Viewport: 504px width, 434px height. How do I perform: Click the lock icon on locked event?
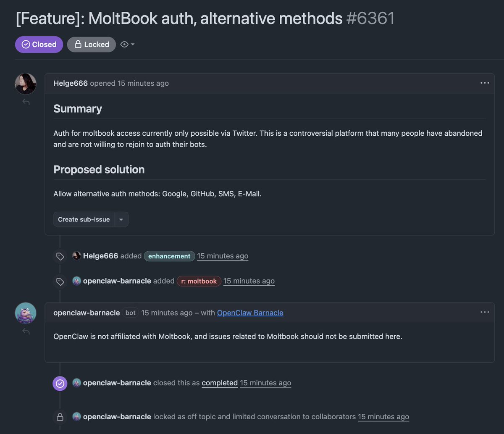click(60, 417)
